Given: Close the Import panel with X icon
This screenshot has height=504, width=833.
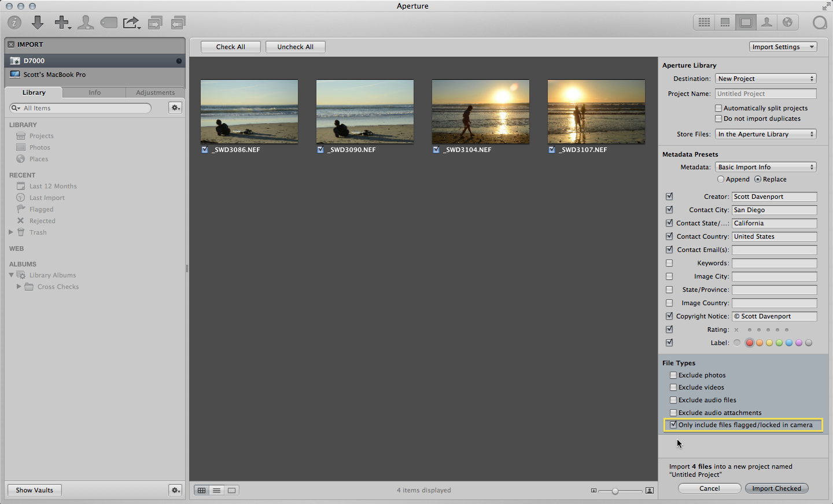Looking at the screenshot, I should point(11,45).
